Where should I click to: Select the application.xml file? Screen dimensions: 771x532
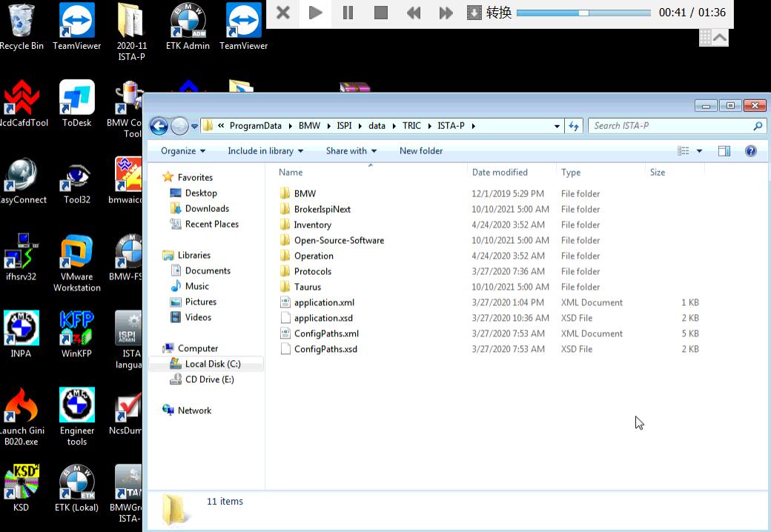[317, 302]
